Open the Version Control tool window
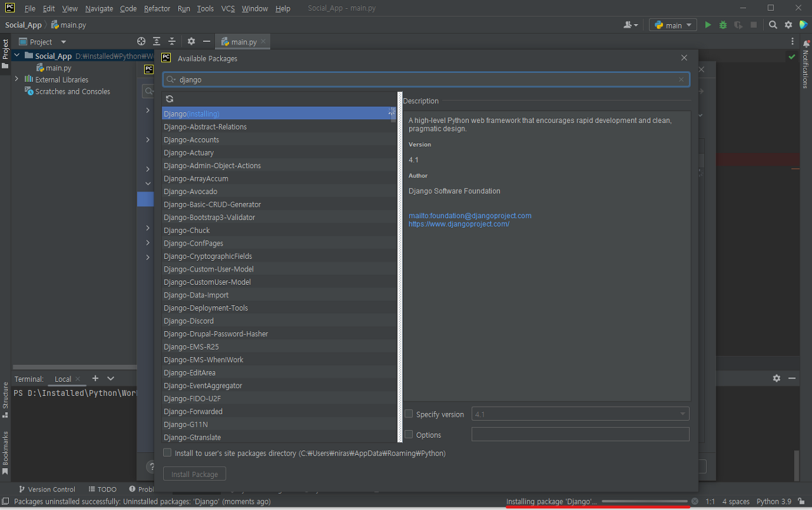Viewport: 812px width, 510px height. (x=47, y=489)
